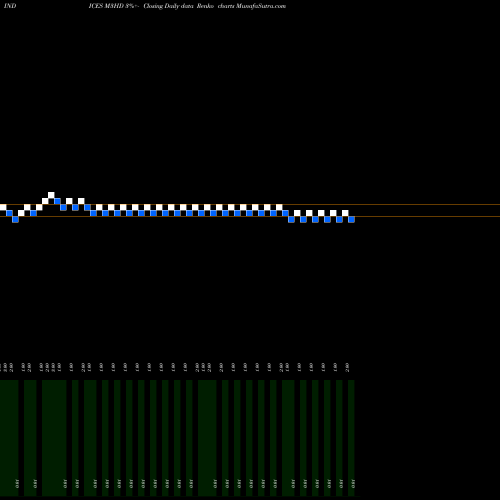Click the "IND" label at top left
Image resolution: width=500 pixels, height=500 pixels.
[x=10, y=6]
